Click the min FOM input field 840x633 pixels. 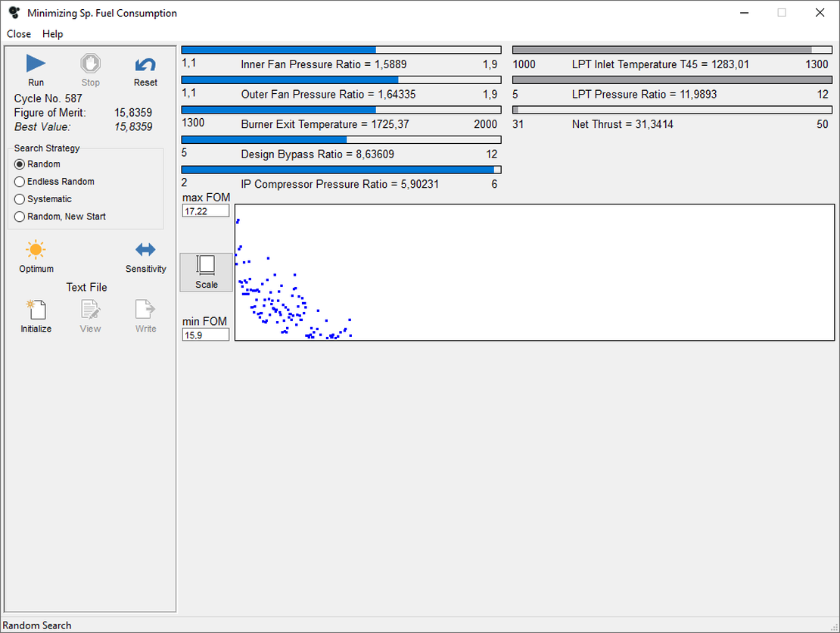pyautogui.click(x=205, y=335)
